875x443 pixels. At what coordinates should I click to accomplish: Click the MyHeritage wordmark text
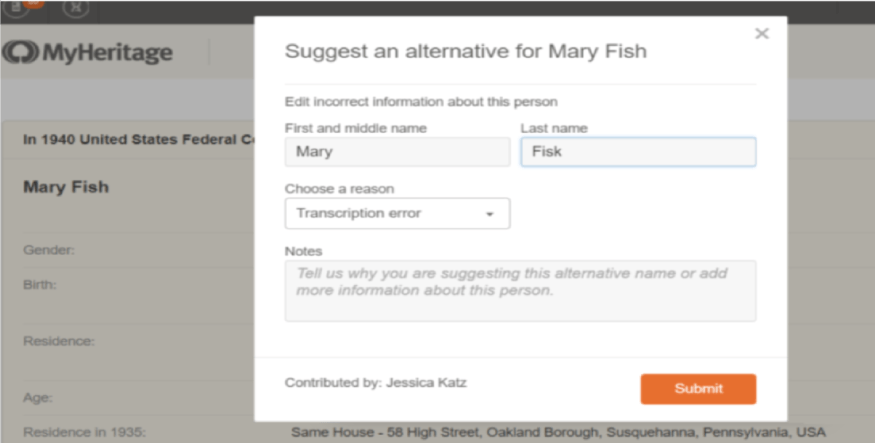pyautogui.click(x=107, y=53)
